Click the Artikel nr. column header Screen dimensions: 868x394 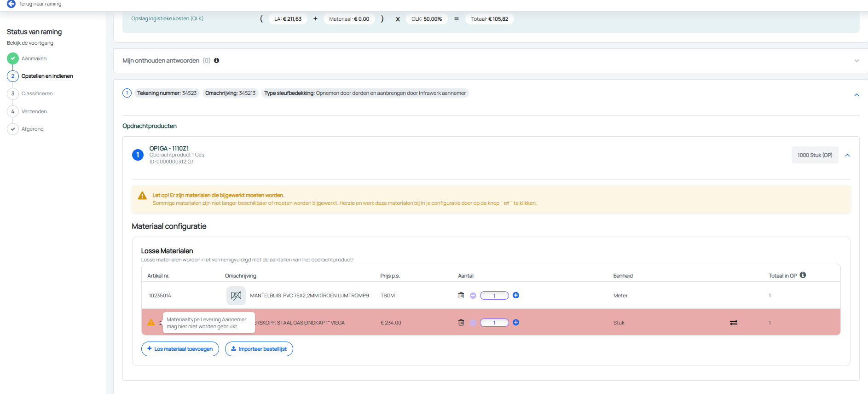(158, 276)
